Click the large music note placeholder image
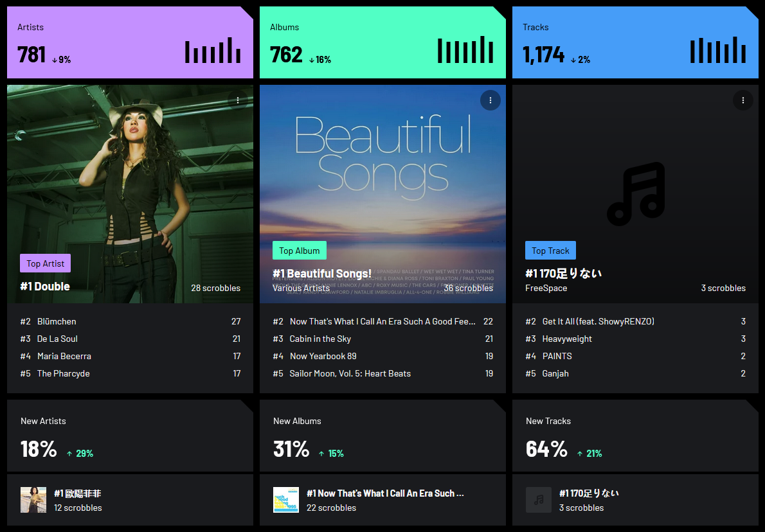 (636, 194)
